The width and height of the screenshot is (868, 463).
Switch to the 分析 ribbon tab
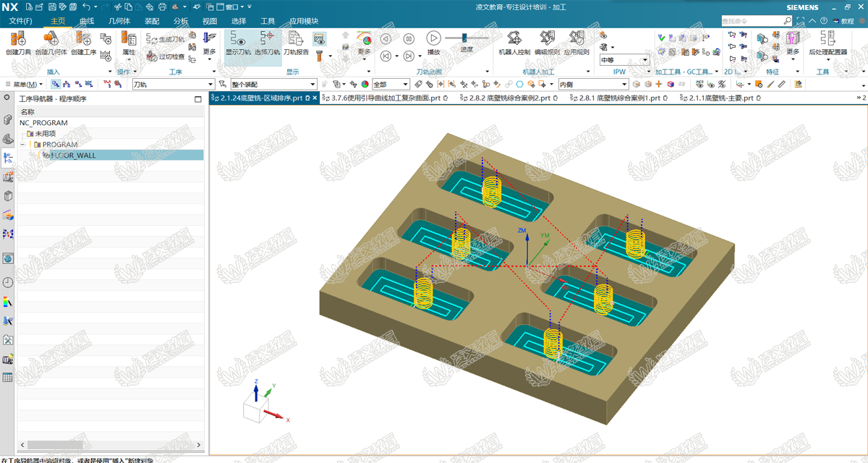tap(181, 21)
